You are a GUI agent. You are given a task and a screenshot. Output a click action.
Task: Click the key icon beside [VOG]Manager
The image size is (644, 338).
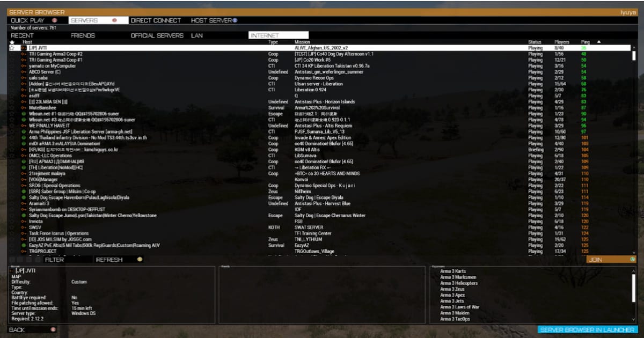24,179
